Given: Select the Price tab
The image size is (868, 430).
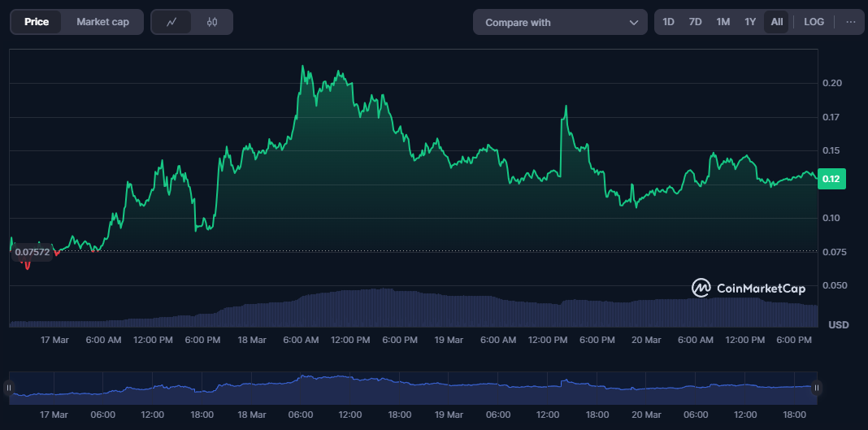Looking at the screenshot, I should pyautogui.click(x=37, y=22).
